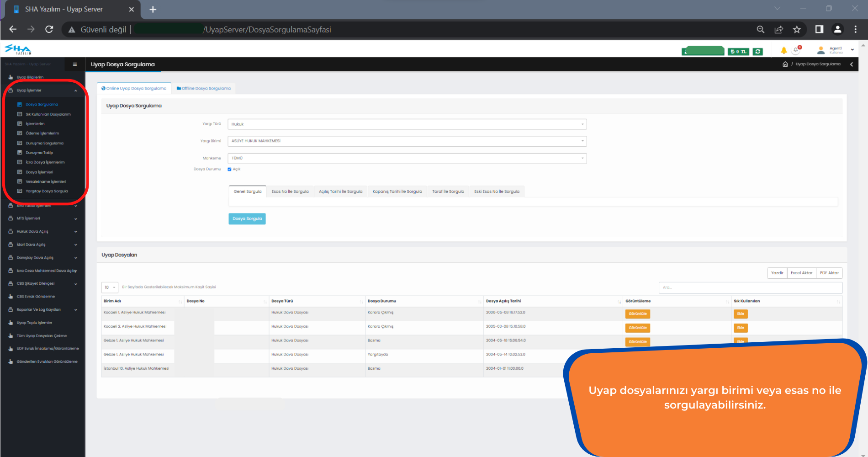Viewport: 868px width, 457px height.
Task: Sort table by Birim Adı header
Action: [143, 301]
